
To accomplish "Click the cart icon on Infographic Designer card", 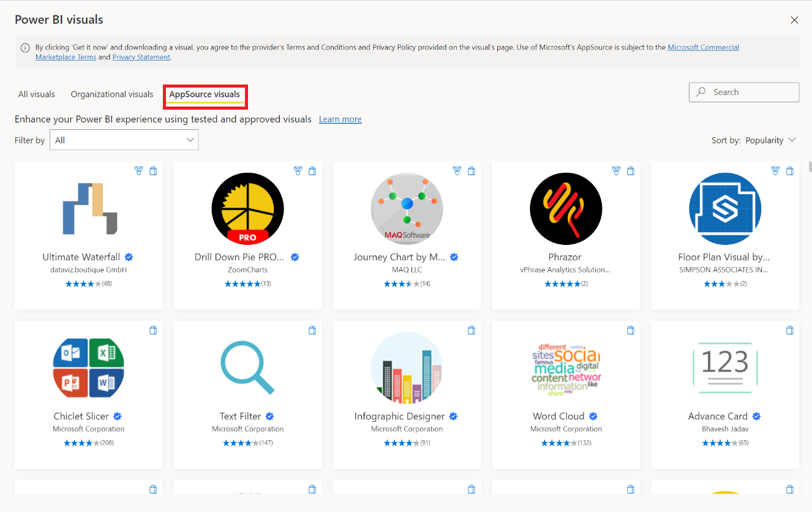I will tap(472, 329).
